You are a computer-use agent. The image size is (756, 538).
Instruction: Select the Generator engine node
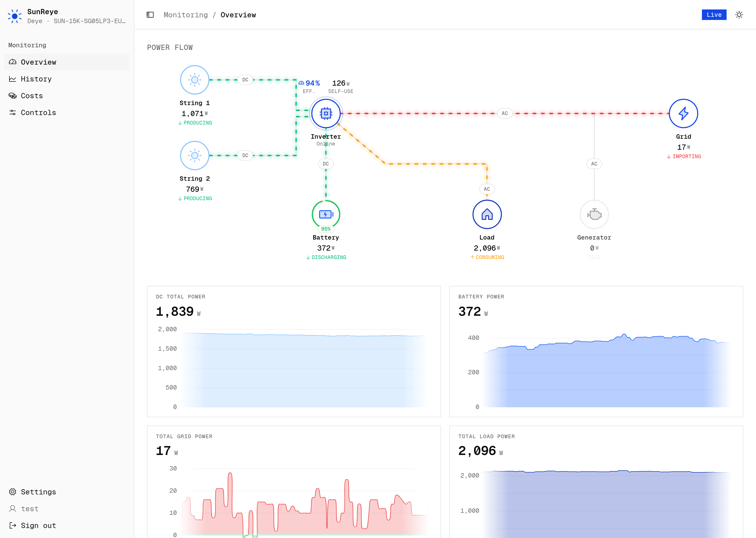tap(594, 214)
